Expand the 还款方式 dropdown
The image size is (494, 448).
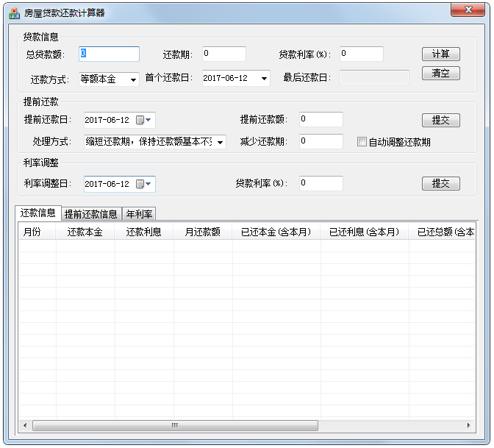[133, 79]
